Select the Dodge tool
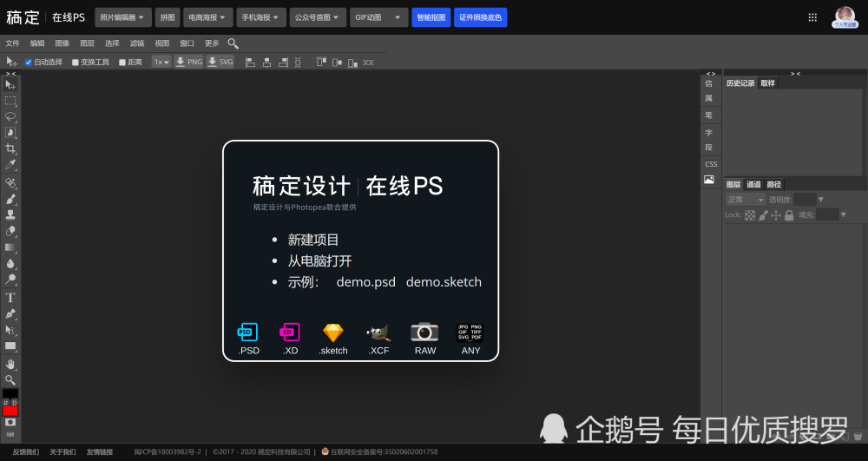 pos(10,280)
